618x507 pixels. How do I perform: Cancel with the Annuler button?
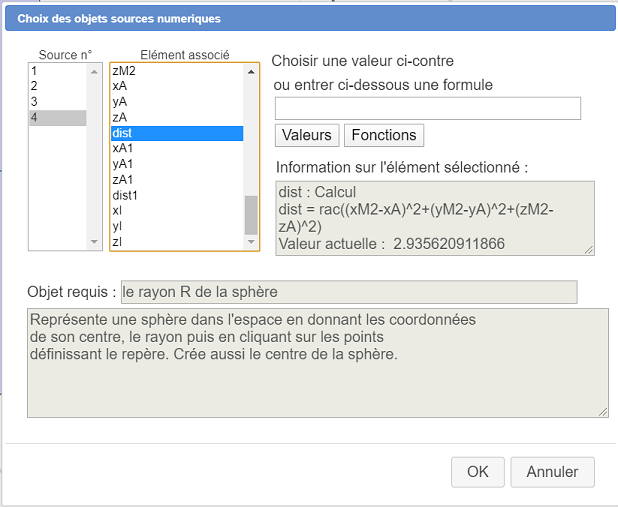pyautogui.click(x=553, y=472)
